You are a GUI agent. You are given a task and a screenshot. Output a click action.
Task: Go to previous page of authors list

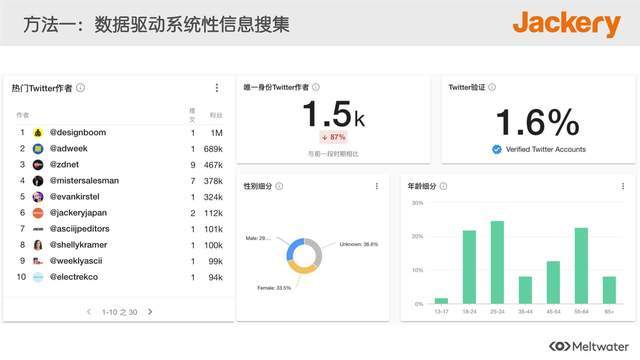(89, 312)
